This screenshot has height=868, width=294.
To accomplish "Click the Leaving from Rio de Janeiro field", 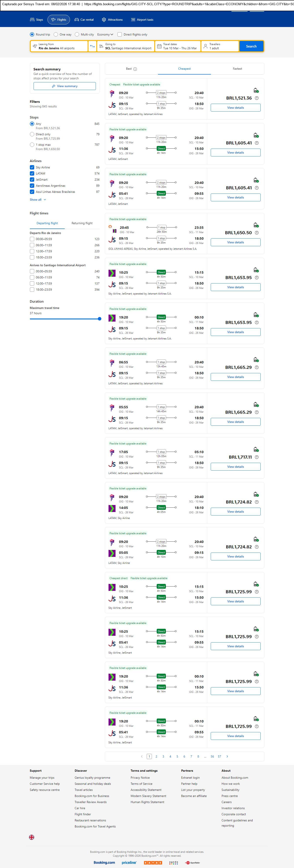I will pos(59,46).
